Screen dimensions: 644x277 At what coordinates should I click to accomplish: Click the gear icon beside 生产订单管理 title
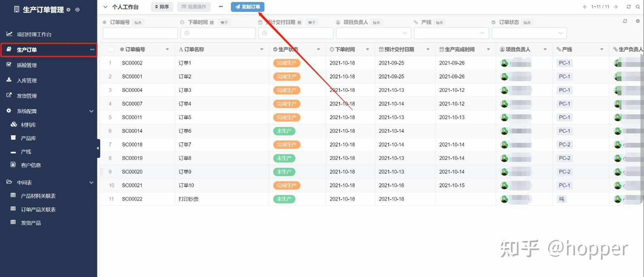tap(69, 10)
